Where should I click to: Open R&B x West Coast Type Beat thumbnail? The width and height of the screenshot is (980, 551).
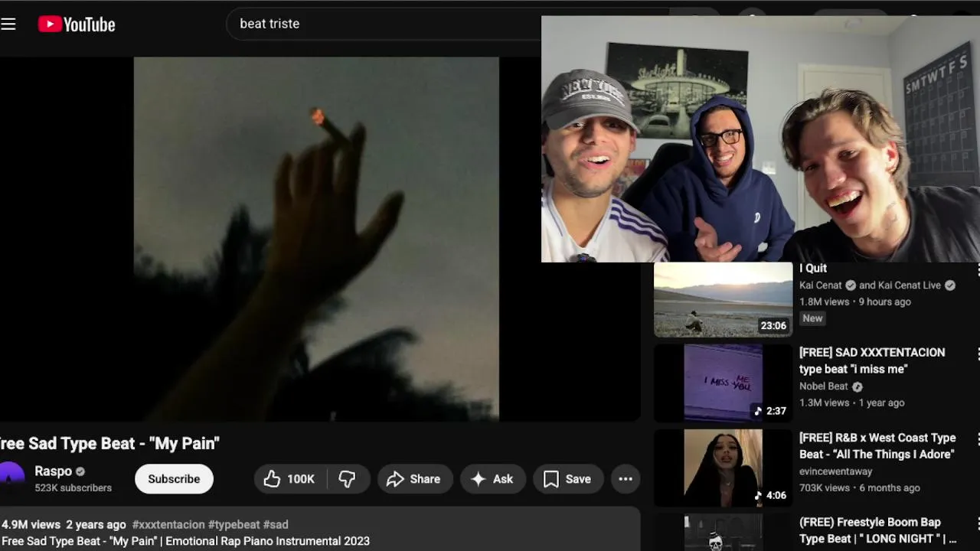[x=724, y=468]
